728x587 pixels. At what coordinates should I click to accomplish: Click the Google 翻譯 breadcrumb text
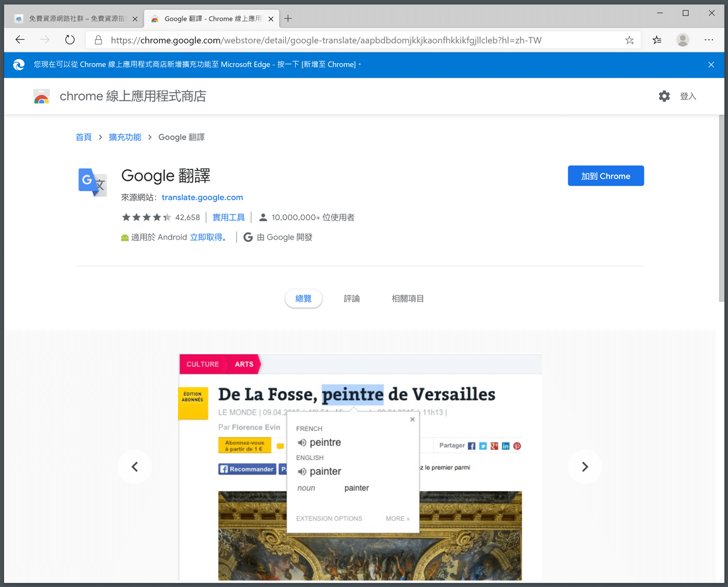[181, 137]
